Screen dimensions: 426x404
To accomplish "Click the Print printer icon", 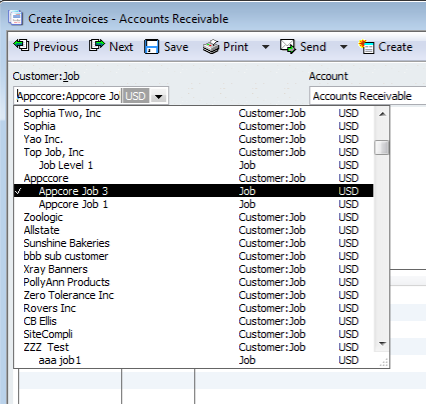I will point(211,47).
